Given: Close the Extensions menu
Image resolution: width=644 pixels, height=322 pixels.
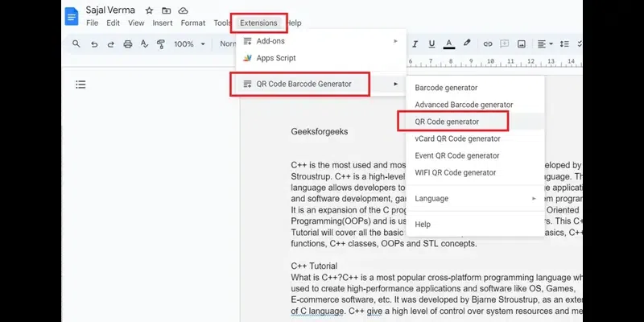Looking at the screenshot, I should [x=258, y=23].
